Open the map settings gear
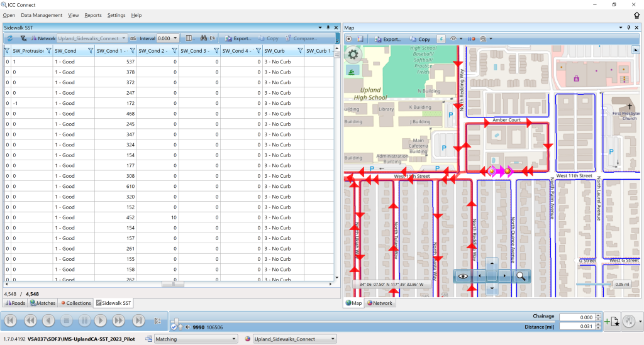The width and height of the screenshot is (644, 345). [353, 55]
